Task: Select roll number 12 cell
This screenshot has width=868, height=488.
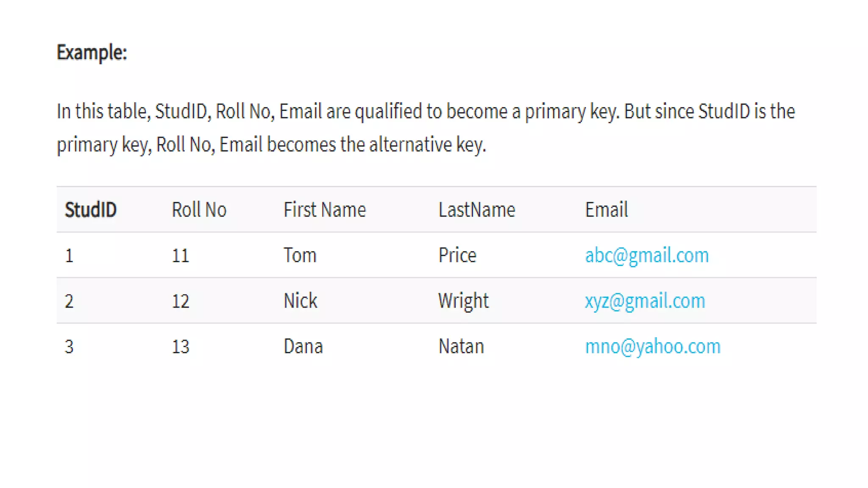Action: coord(181,302)
